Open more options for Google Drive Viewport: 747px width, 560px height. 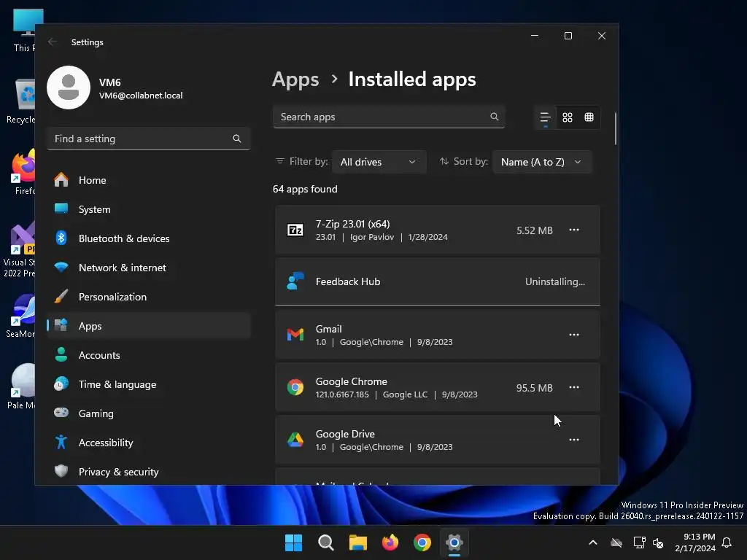point(574,440)
